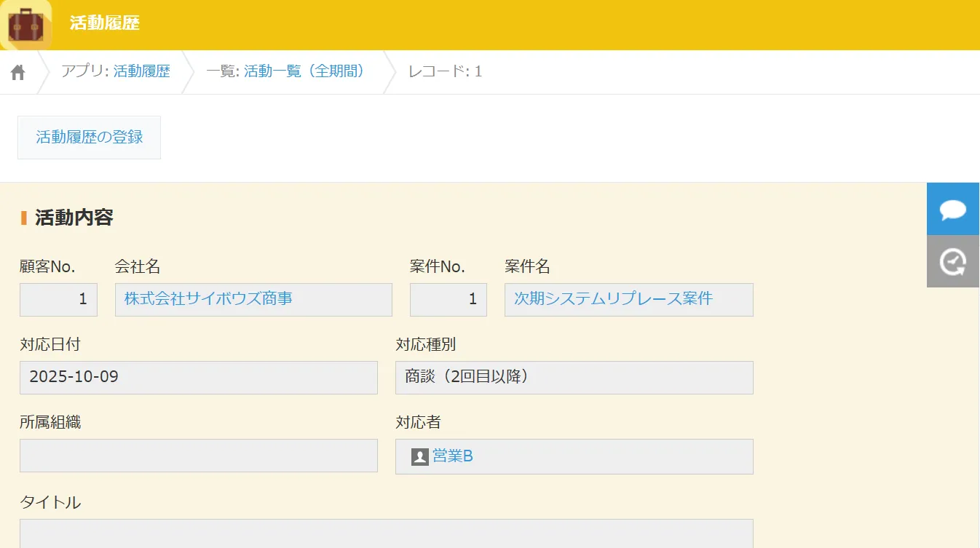Click the record history clock icon
980x548 pixels.
point(952,261)
